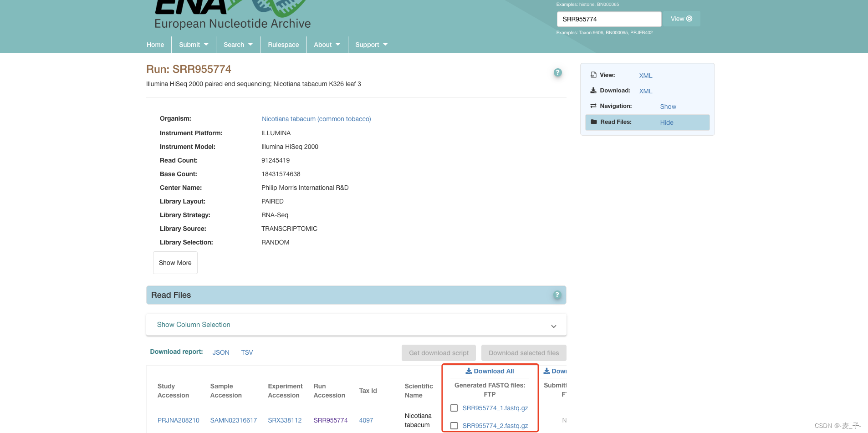Screen dimensions: 868x433
Task: Open Nicotiana tabacum organism link
Action: (x=317, y=119)
